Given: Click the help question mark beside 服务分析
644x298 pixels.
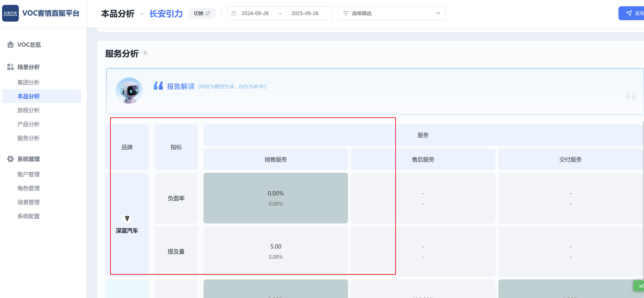Looking at the screenshot, I should point(145,53).
